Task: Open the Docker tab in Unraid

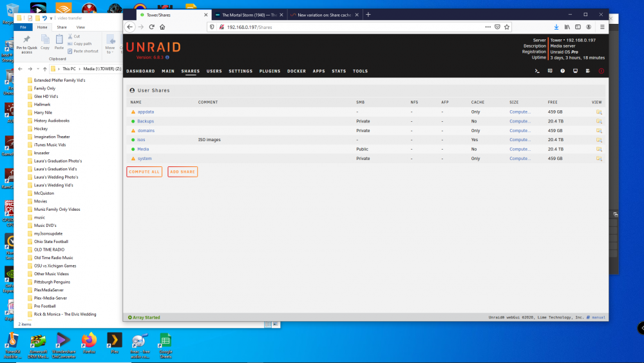Action: coord(296,71)
